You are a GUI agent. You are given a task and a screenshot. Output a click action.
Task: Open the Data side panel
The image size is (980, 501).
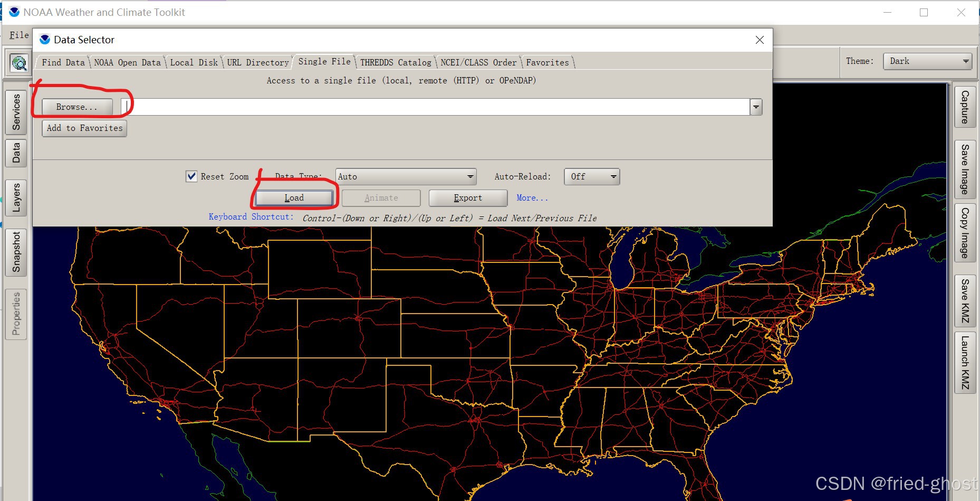click(16, 153)
